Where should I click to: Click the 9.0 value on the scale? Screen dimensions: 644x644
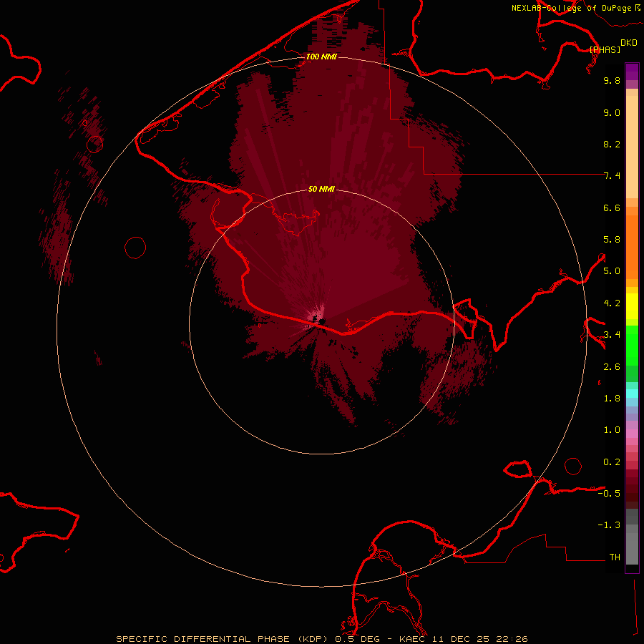tap(612, 112)
